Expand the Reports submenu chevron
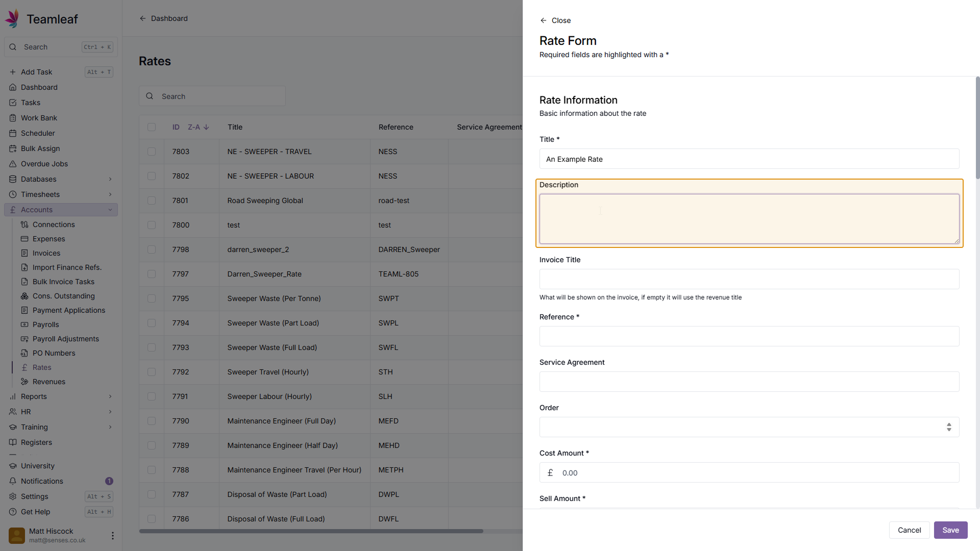980x551 pixels. [x=110, y=396]
